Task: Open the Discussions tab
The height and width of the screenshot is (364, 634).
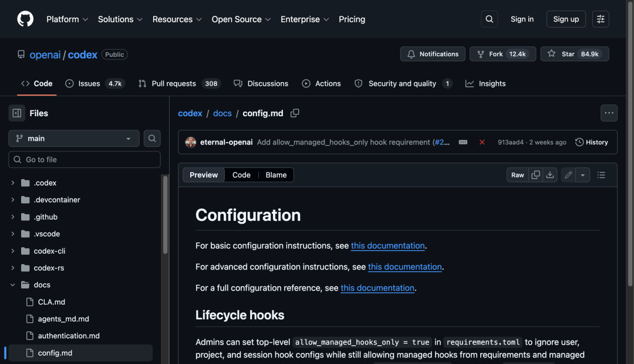Action: coord(261,83)
